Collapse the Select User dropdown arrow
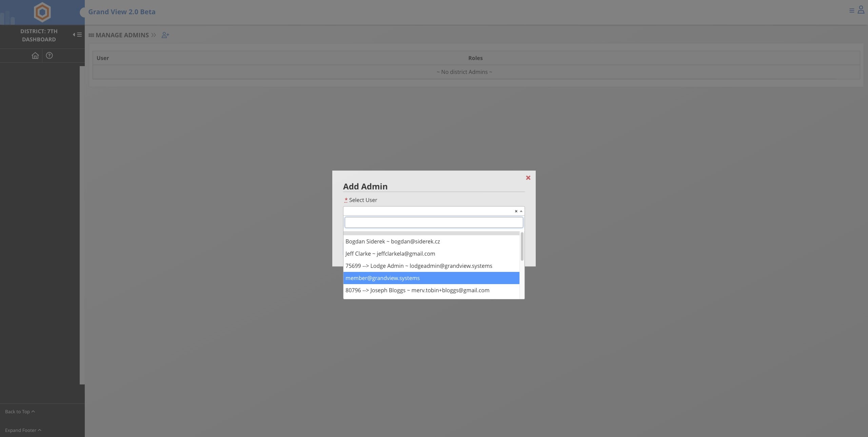Viewport: 868px width, 437px height. pos(521,211)
